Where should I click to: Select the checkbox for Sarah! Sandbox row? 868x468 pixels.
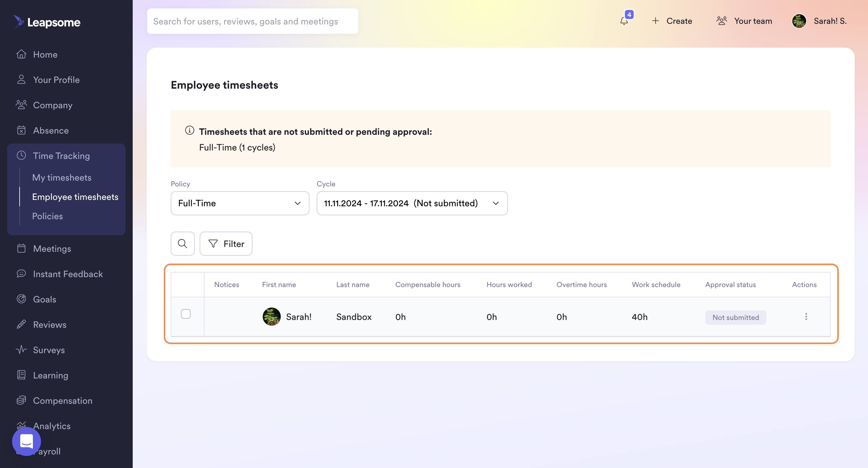tap(186, 314)
